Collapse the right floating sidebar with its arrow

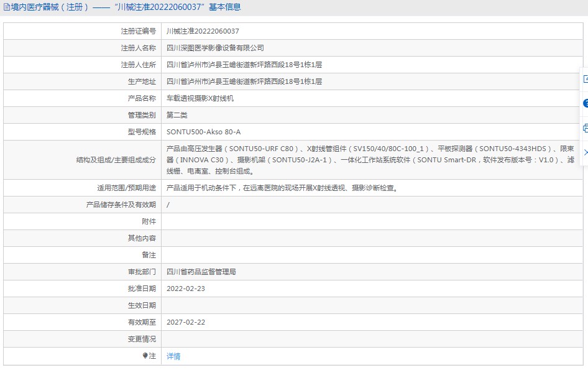click(586, 152)
